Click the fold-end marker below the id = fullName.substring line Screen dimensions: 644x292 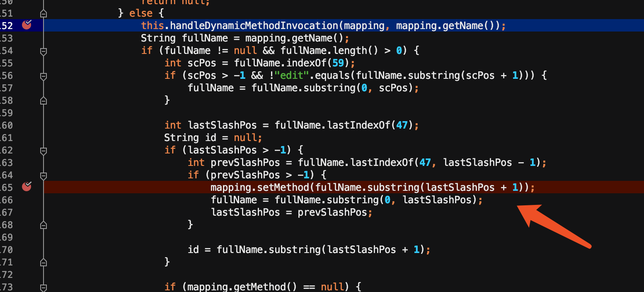coord(43,262)
